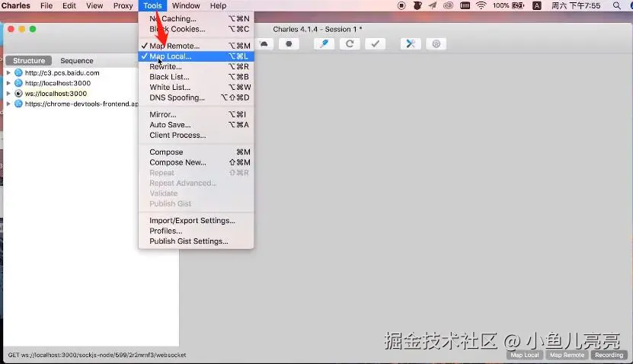Click the menu bar clock showing 7:55

576,5
